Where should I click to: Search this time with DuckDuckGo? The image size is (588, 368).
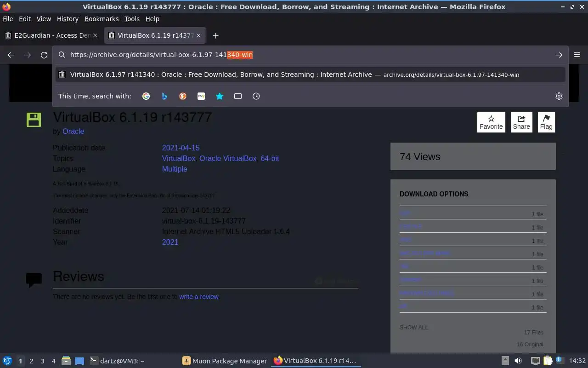pyautogui.click(x=183, y=96)
